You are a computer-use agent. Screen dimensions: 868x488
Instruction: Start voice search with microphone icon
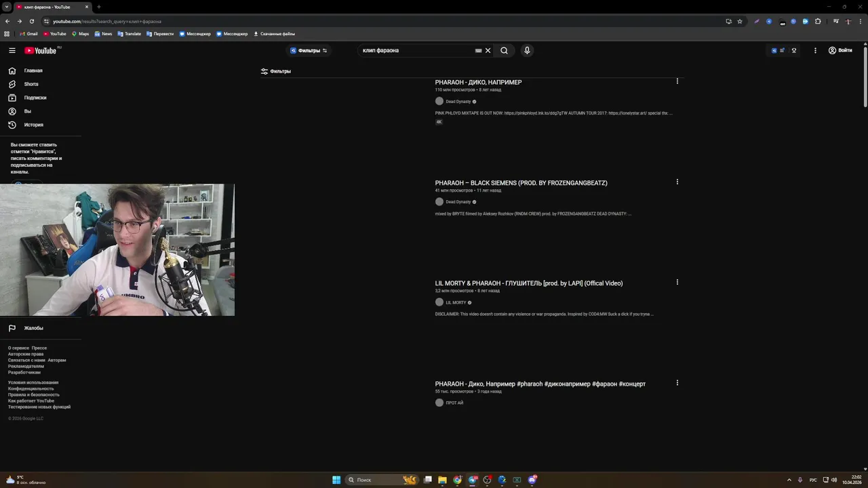(527, 50)
